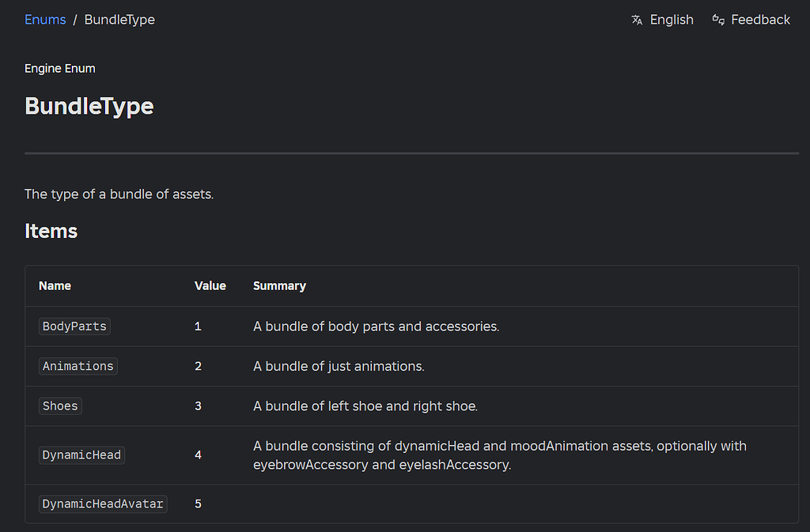Image resolution: width=810 pixels, height=532 pixels.
Task: Click value 2 in Animations row
Action: [198, 366]
